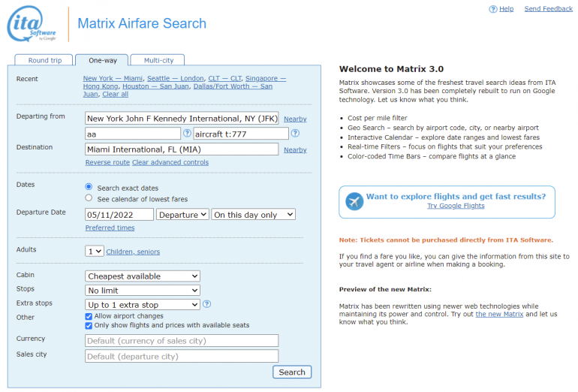Expand the Stops 'No limit' dropdown
The width and height of the screenshot is (578, 392).
tap(143, 290)
